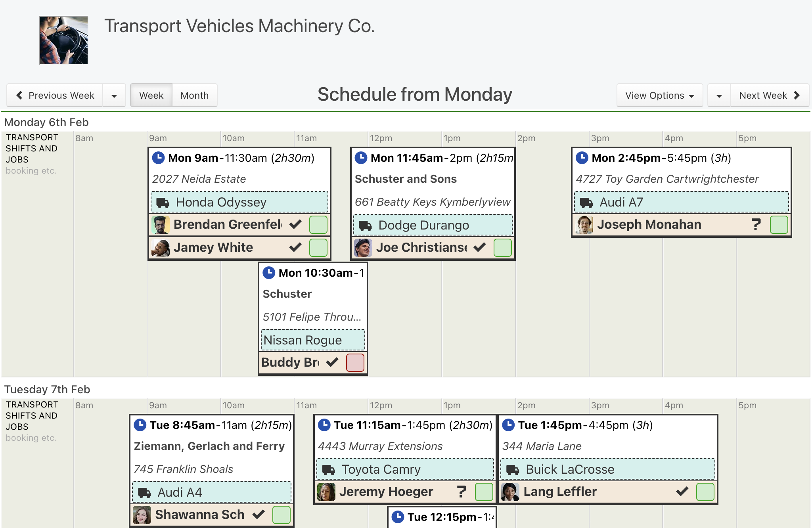Click the truck icon beside Toyota Camry
Image resolution: width=812 pixels, height=528 pixels.
coord(328,470)
